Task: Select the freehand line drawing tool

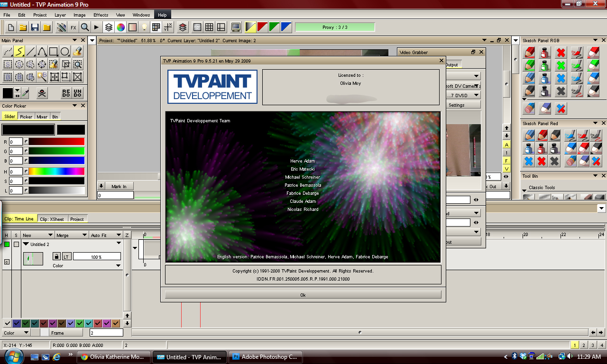Action: [19, 51]
